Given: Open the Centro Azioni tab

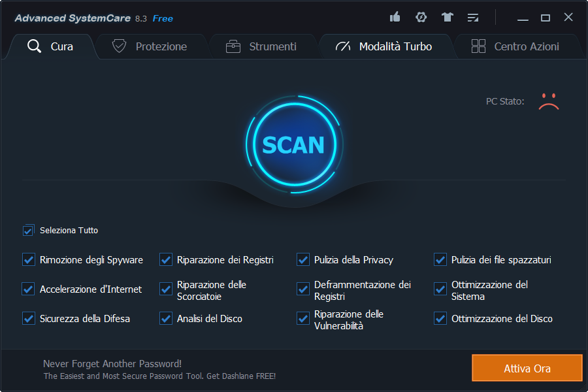Looking at the screenshot, I should click(526, 46).
